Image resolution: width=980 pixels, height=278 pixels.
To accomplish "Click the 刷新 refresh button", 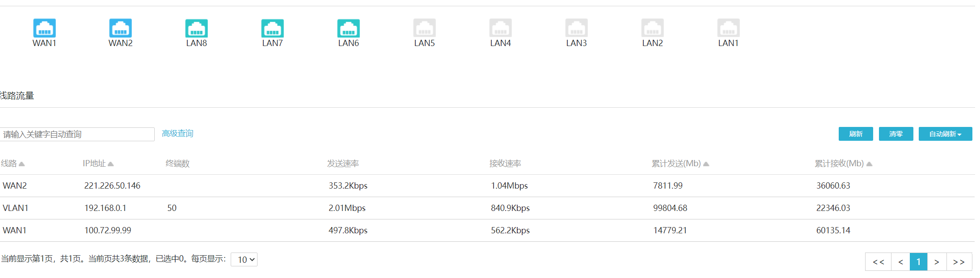I will (856, 134).
